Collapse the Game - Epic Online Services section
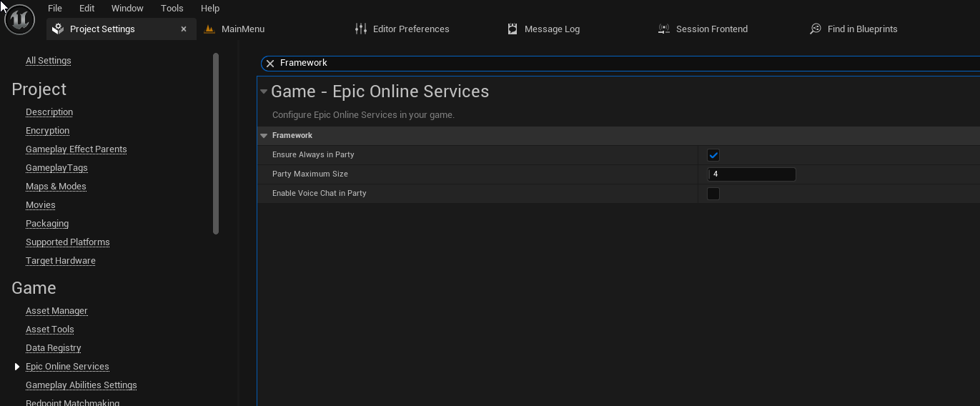The image size is (980, 406). (x=264, y=91)
